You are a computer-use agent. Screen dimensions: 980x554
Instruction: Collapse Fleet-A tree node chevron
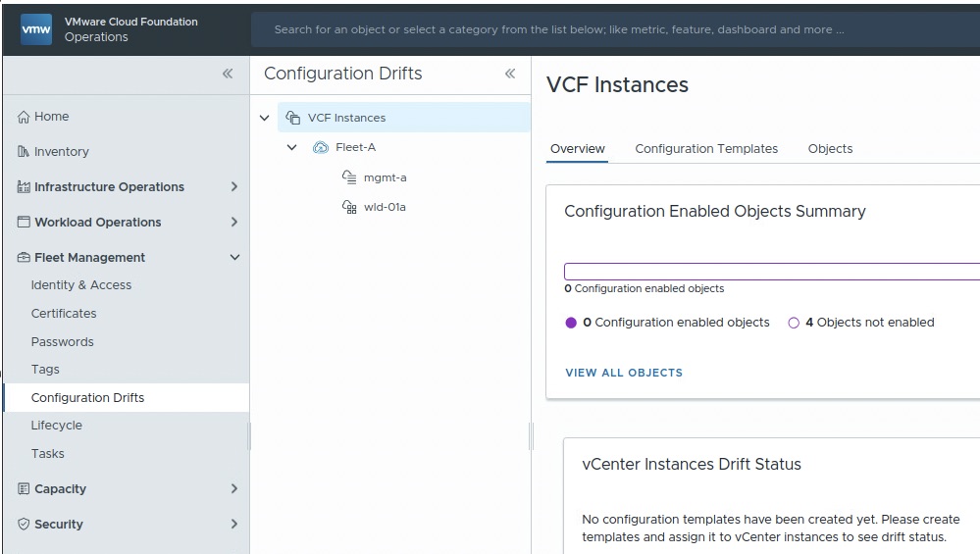pyautogui.click(x=292, y=147)
